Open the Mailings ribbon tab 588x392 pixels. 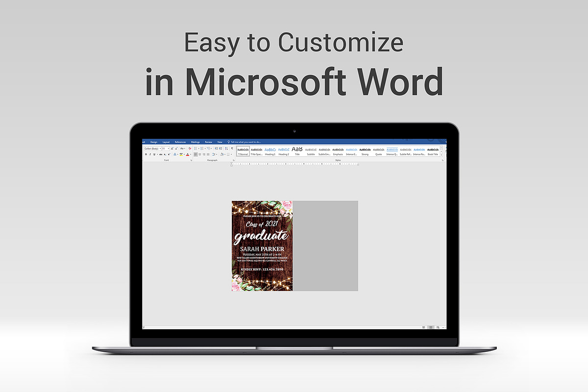[196, 142]
